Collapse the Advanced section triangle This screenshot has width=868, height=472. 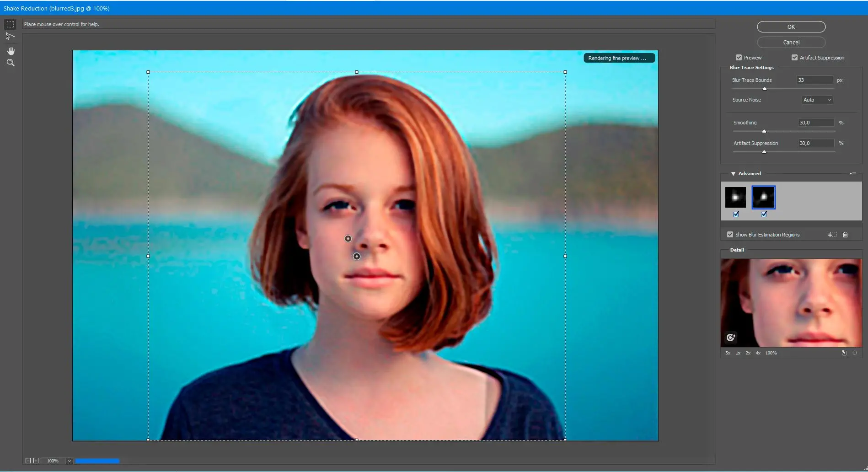click(x=733, y=174)
